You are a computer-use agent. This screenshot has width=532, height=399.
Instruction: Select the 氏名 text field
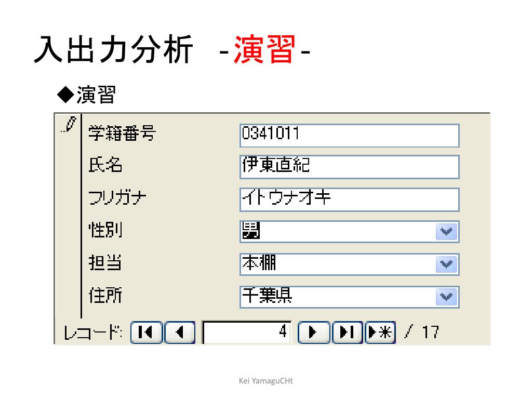[x=349, y=167]
